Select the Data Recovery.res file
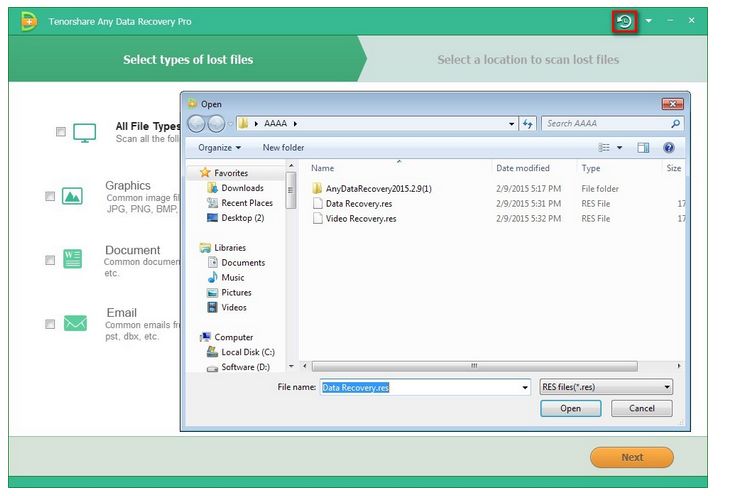 point(353,204)
